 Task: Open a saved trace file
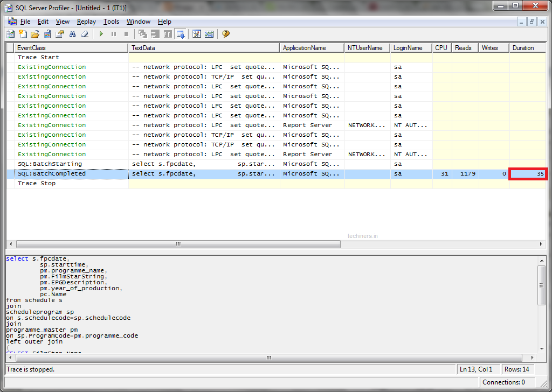(x=34, y=33)
